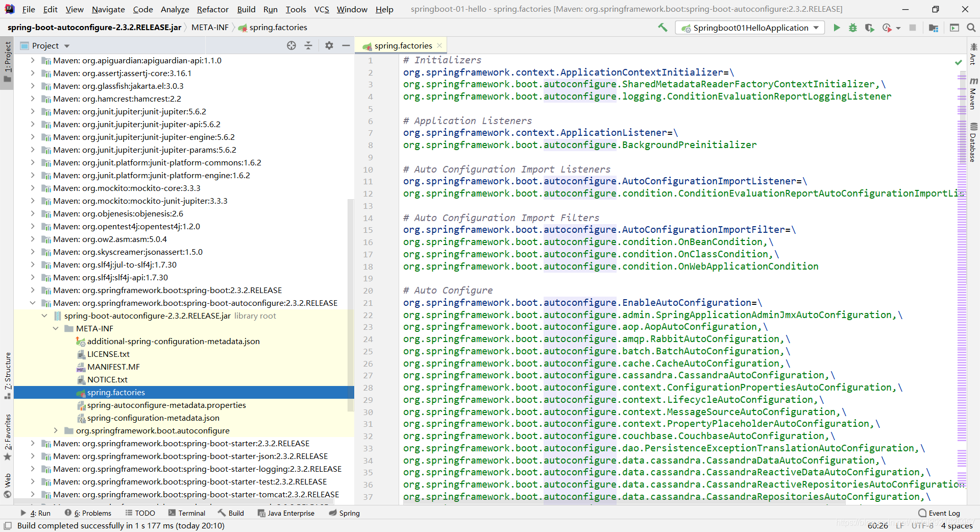Click the 4 spaces indent indicator
Screen dimensions: 980x532
click(957, 525)
